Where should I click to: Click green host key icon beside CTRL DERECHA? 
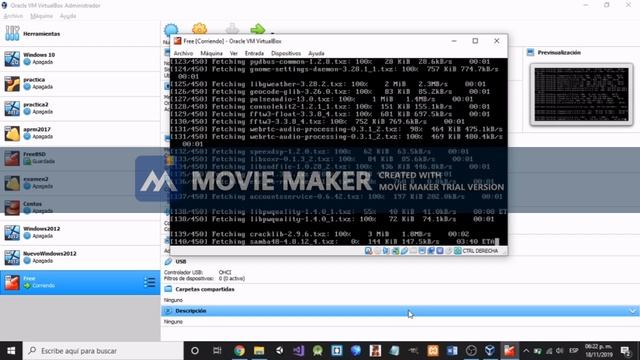coord(458,251)
